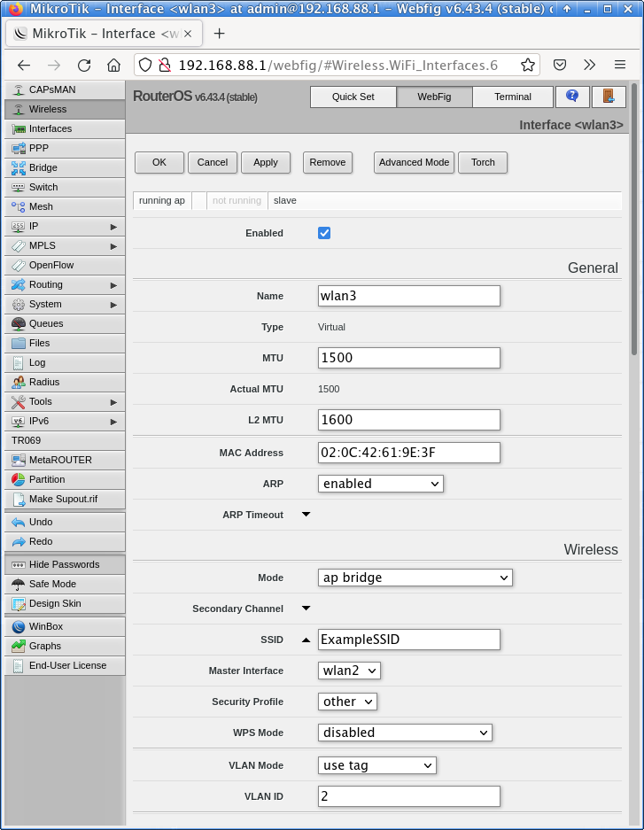The height and width of the screenshot is (830, 644).
Task: Click the logout door icon
Action: pyautogui.click(x=609, y=97)
